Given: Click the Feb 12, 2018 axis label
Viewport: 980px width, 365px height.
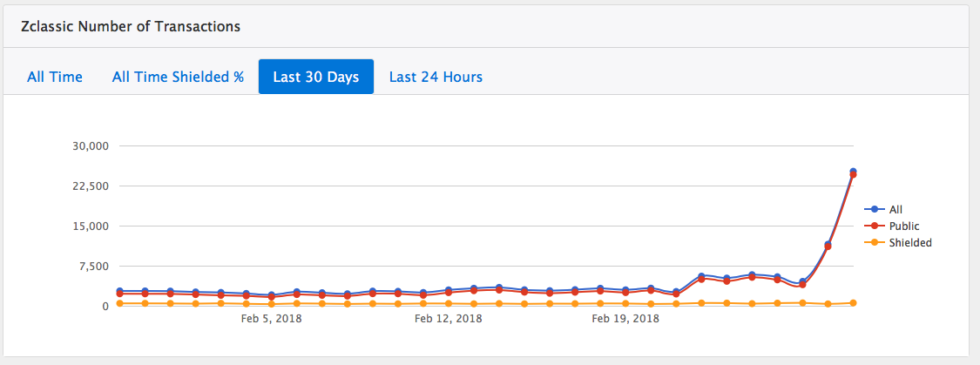Looking at the screenshot, I should pos(448,319).
